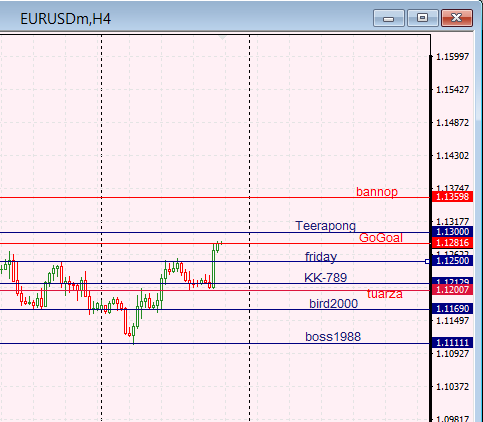Image resolution: width=483 pixels, height=422 pixels.
Task: Click the minimize window button
Action: pos(389,18)
